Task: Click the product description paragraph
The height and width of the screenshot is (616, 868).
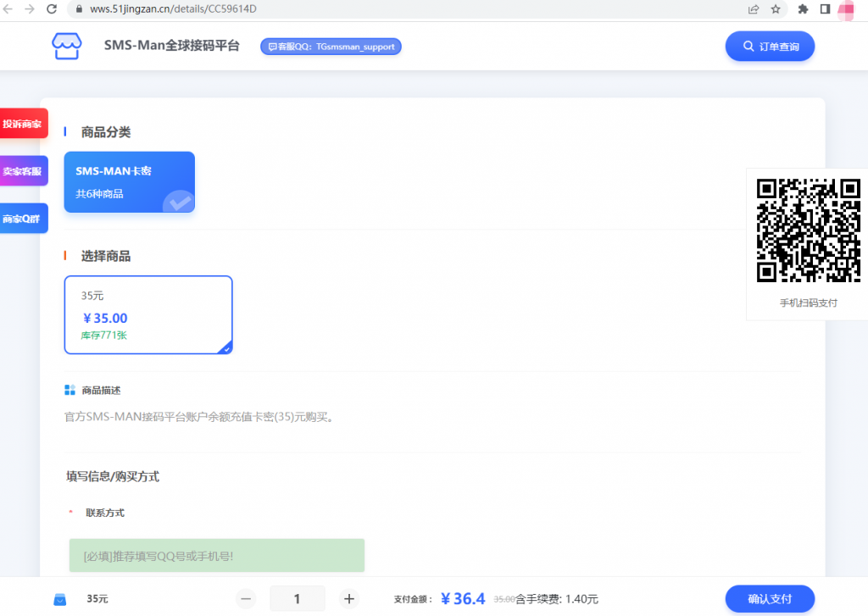Action: (x=200, y=417)
